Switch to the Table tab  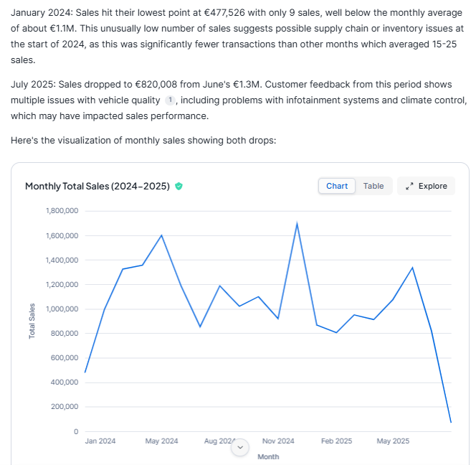click(x=373, y=186)
